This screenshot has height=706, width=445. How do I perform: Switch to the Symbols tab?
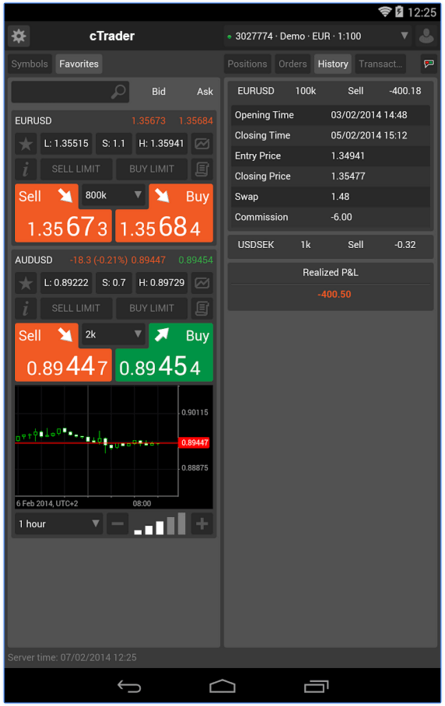[30, 64]
